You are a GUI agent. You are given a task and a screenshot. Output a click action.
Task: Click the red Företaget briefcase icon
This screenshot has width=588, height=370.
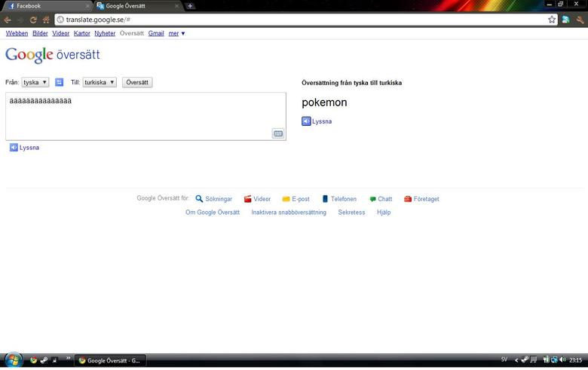click(408, 199)
